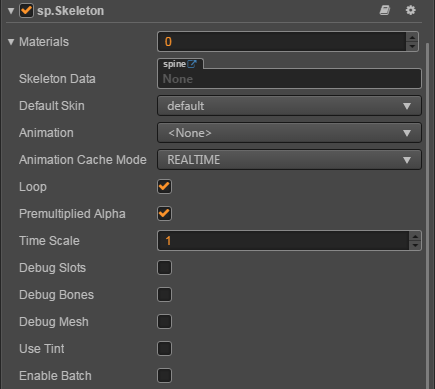
Task: Decrease Time Scale with the down arrow
Action: tap(415, 245)
